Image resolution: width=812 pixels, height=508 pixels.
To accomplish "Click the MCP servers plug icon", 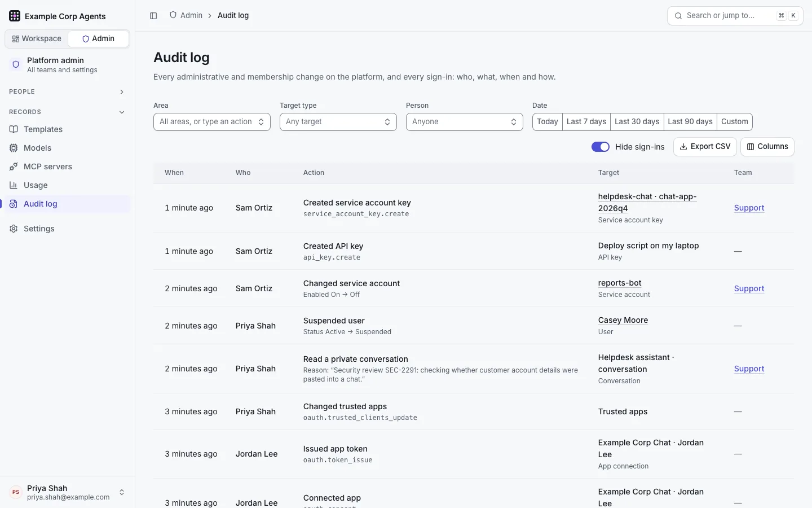I will coord(14,167).
